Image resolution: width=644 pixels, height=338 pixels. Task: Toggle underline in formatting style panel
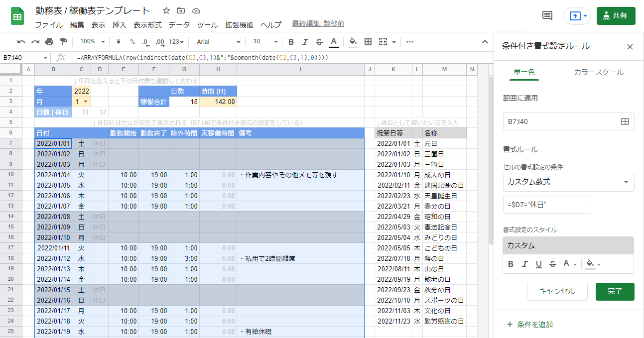(538, 264)
